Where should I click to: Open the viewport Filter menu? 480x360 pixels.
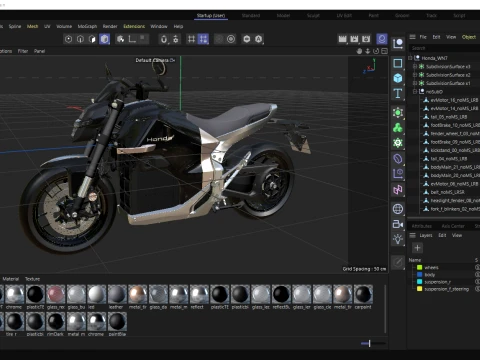coord(23,51)
